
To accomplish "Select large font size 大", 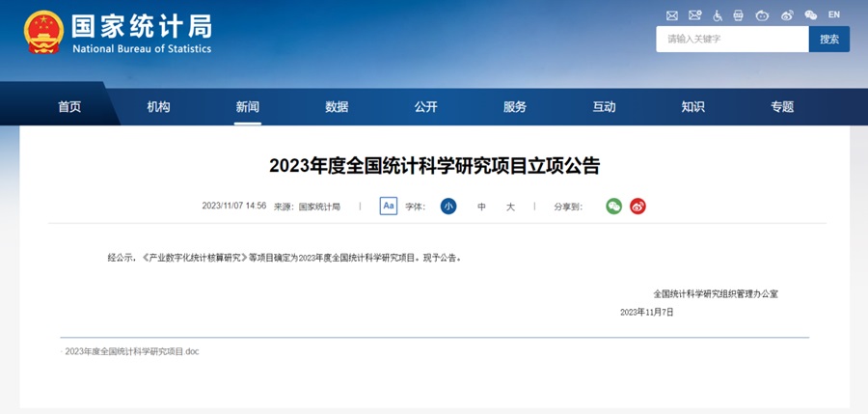I will (x=511, y=207).
